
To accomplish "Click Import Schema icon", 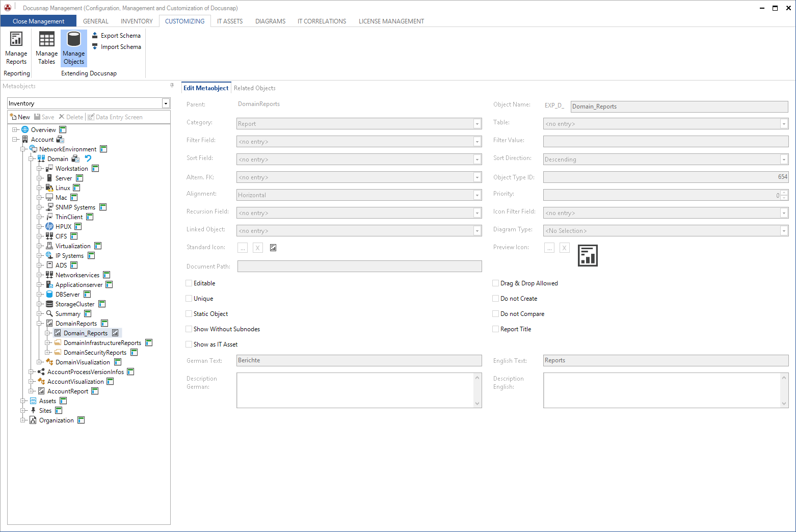I will point(95,46).
